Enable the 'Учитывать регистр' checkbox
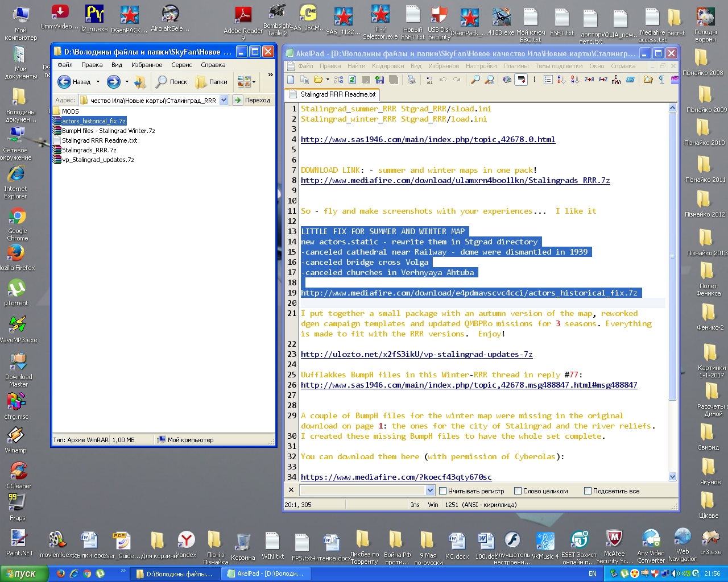This screenshot has height=582, width=728. (x=443, y=491)
